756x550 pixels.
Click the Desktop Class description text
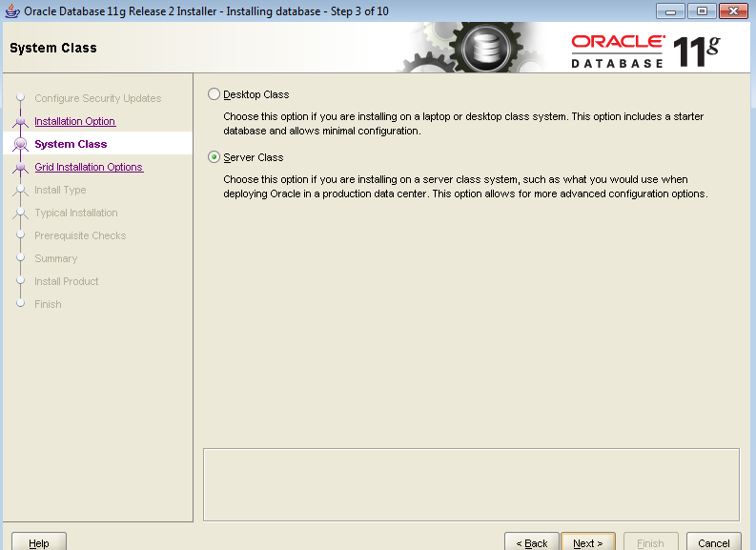coord(463,124)
